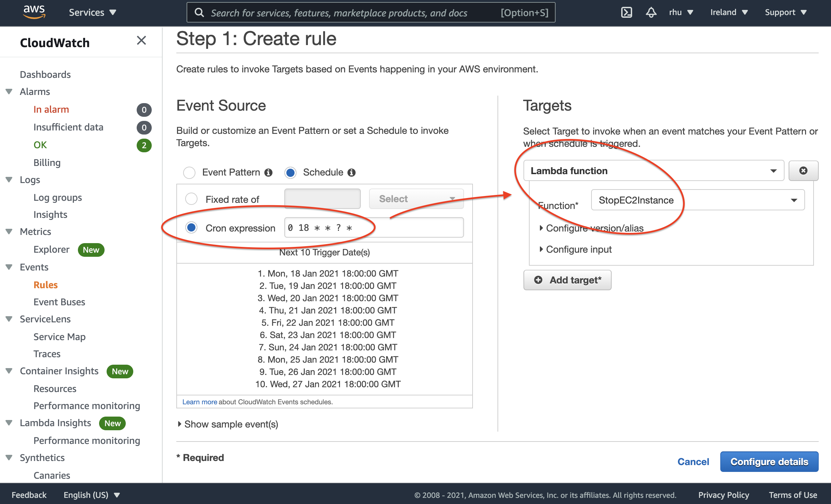831x504 pixels.
Task: Select the Schedule radio button
Action: tap(290, 173)
